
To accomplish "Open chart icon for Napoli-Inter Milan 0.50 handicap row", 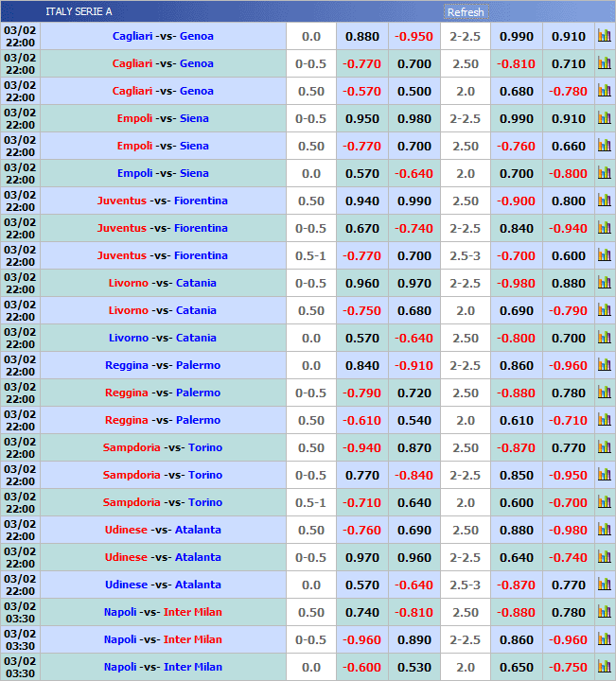I will pos(604,612).
